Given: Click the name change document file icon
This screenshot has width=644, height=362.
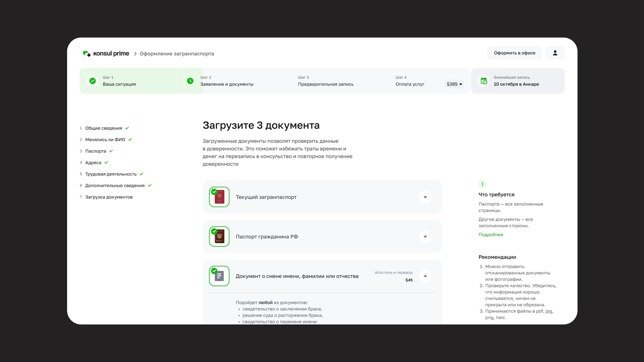Looking at the screenshot, I should [x=219, y=276].
